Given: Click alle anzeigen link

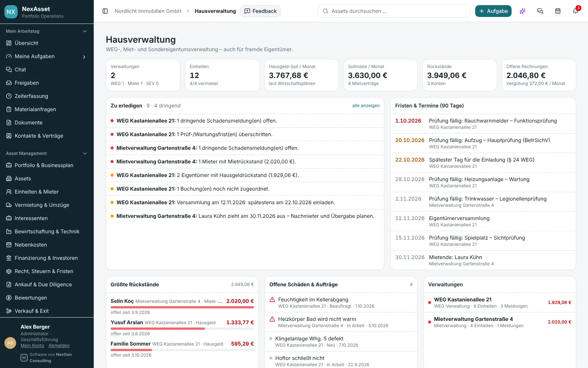Looking at the screenshot, I should (x=366, y=106).
